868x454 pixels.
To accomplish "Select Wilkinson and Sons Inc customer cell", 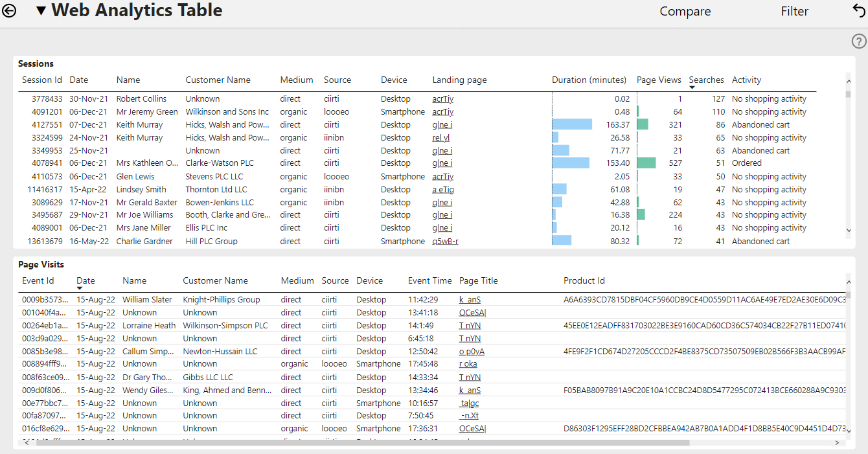I will click(227, 112).
